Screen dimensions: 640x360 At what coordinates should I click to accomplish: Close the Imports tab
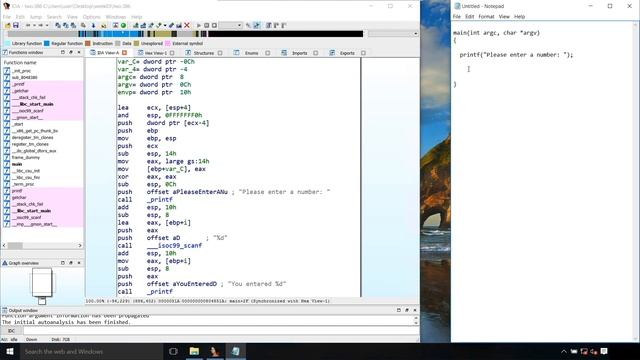point(316,53)
